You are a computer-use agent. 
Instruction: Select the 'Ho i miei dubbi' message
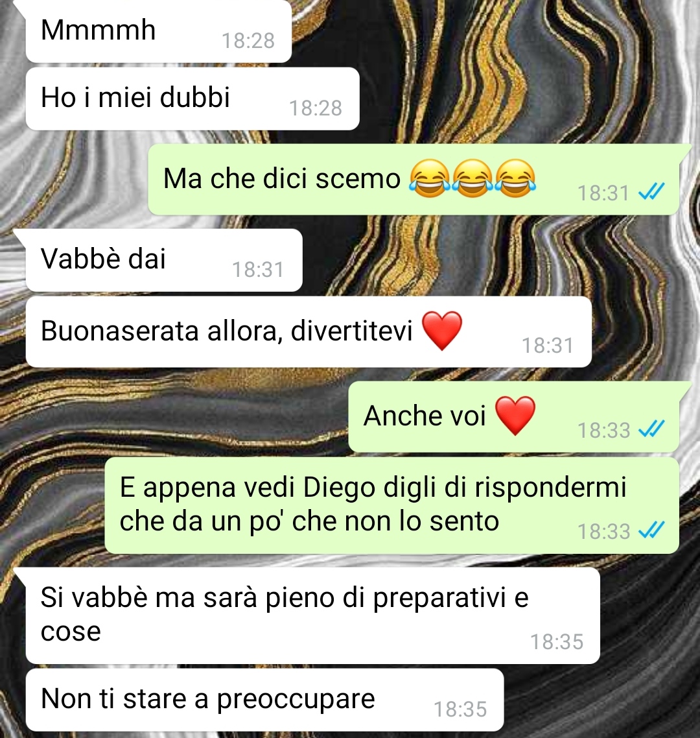coord(192,99)
